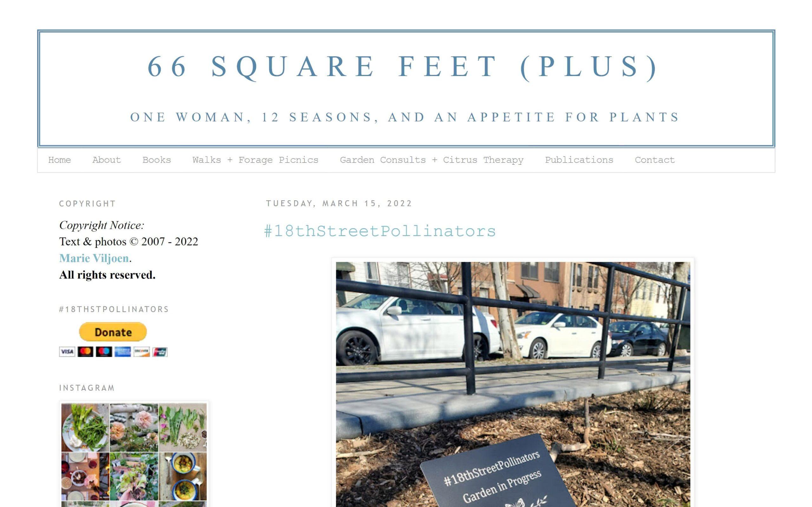This screenshot has width=812, height=507.
Task: Click the American Express card icon
Action: coord(122,351)
